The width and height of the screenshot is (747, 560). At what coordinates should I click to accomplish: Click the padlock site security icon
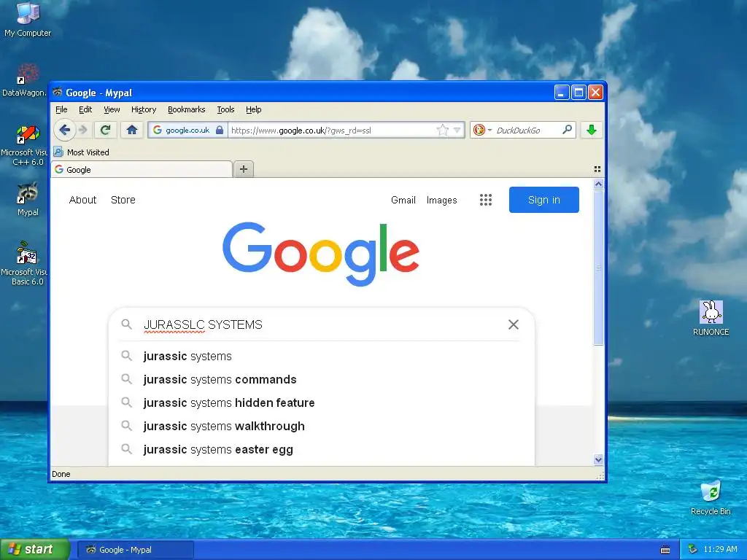[x=219, y=130]
